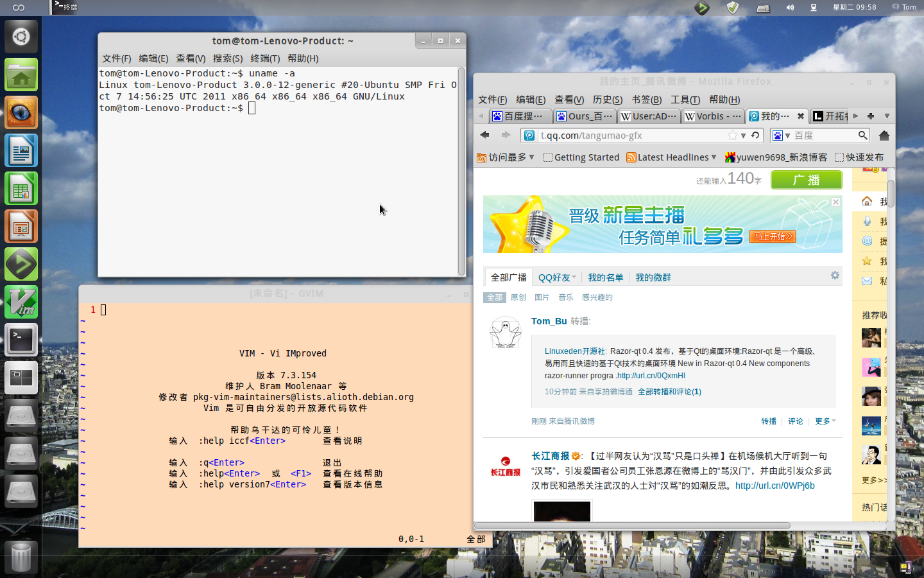Open the terminal 文件(F) menu
The height and width of the screenshot is (578, 924).
(117, 58)
